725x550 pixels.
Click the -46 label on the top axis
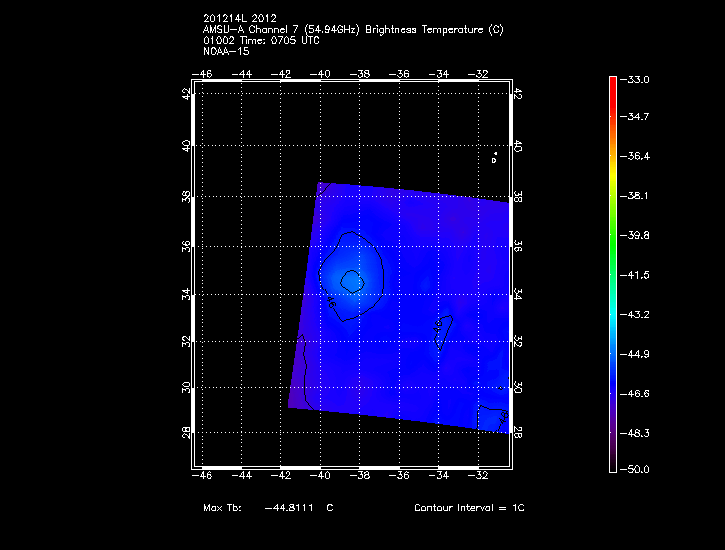(202, 74)
